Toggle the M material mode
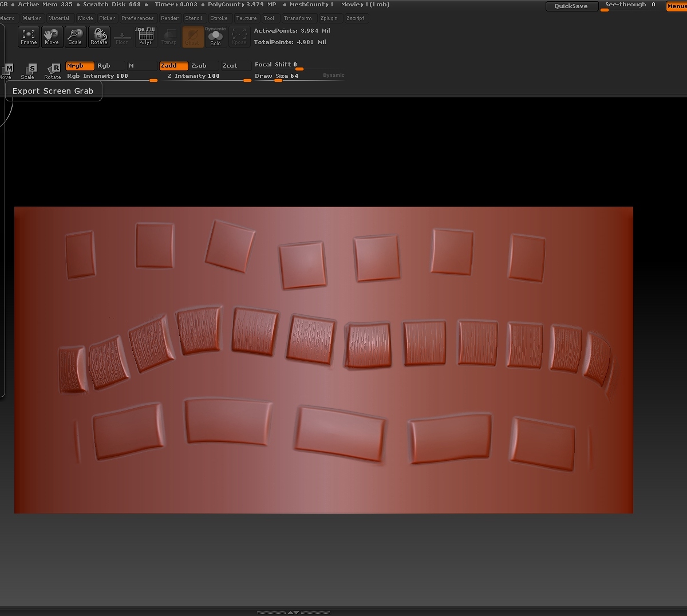The image size is (687, 616). coord(141,66)
